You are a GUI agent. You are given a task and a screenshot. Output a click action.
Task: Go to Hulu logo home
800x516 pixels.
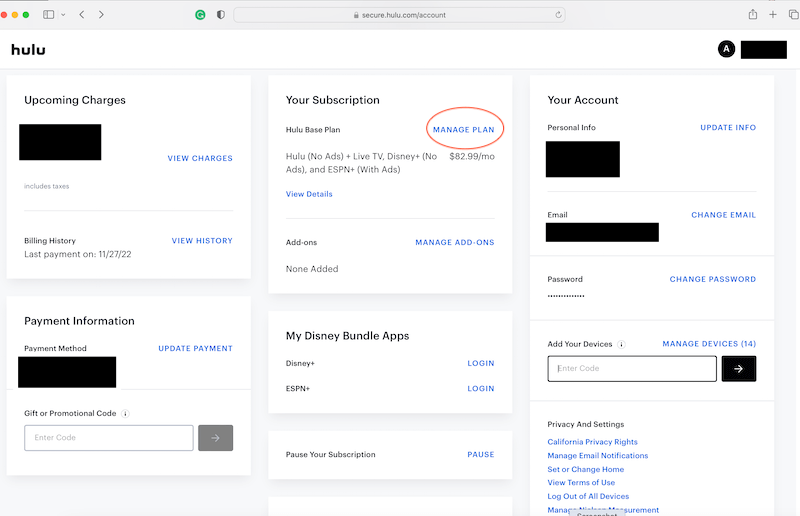point(28,50)
